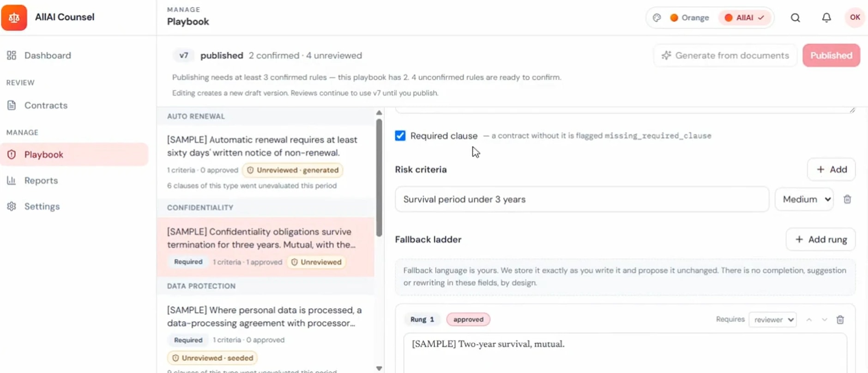This screenshot has width=868, height=373.
Task: Select the Orange theme option
Action: click(x=689, y=18)
